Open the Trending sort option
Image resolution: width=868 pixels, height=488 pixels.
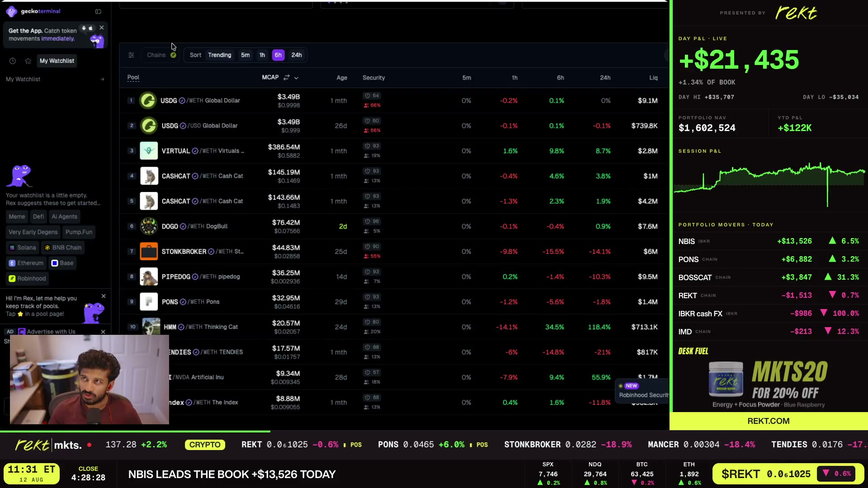point(220,55)
